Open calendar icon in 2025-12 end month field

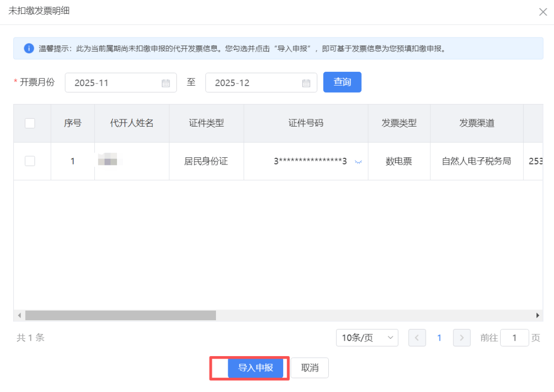pos(306,83)
